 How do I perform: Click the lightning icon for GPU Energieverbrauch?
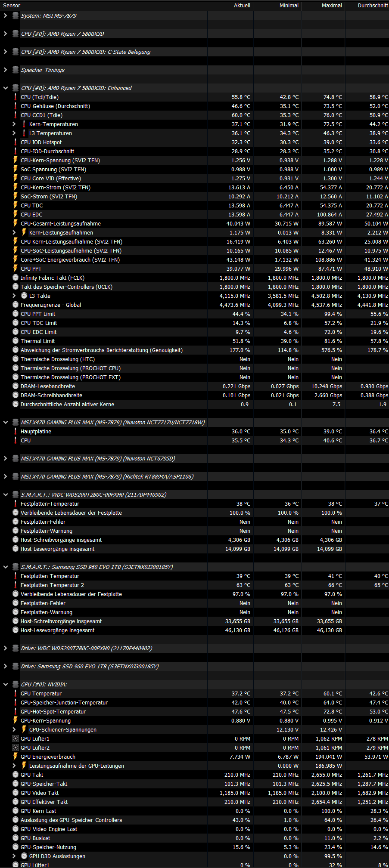tap(16, 757)
